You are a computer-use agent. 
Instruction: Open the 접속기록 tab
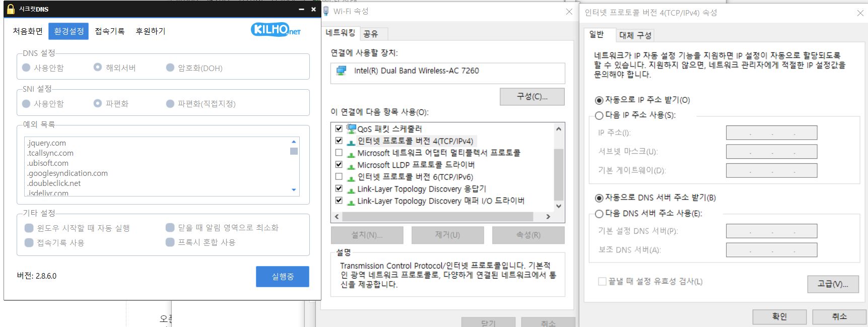coord(109,31)
